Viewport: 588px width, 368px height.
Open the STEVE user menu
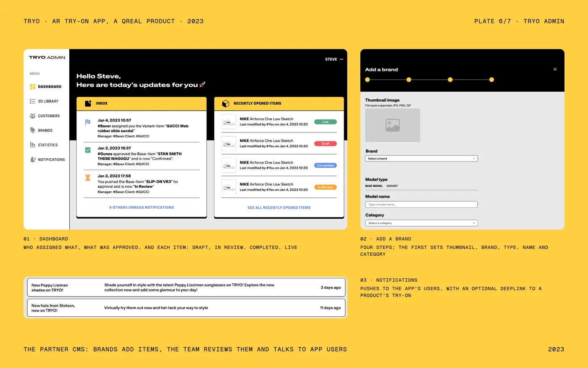(334, 59)
